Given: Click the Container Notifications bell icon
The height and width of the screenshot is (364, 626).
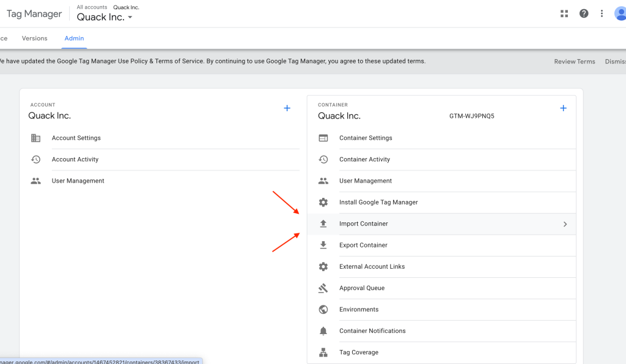Looking at the screenshot, I should (323, 331).
